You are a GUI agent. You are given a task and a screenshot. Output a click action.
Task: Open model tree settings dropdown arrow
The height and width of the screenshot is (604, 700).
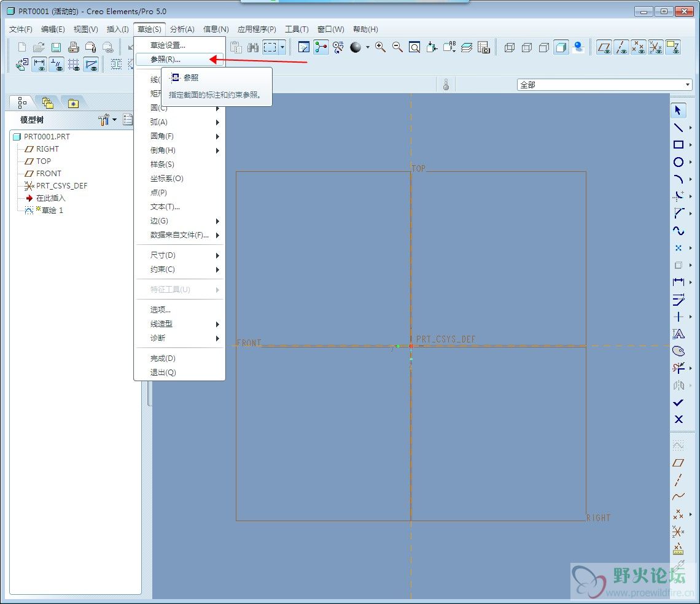115,120
